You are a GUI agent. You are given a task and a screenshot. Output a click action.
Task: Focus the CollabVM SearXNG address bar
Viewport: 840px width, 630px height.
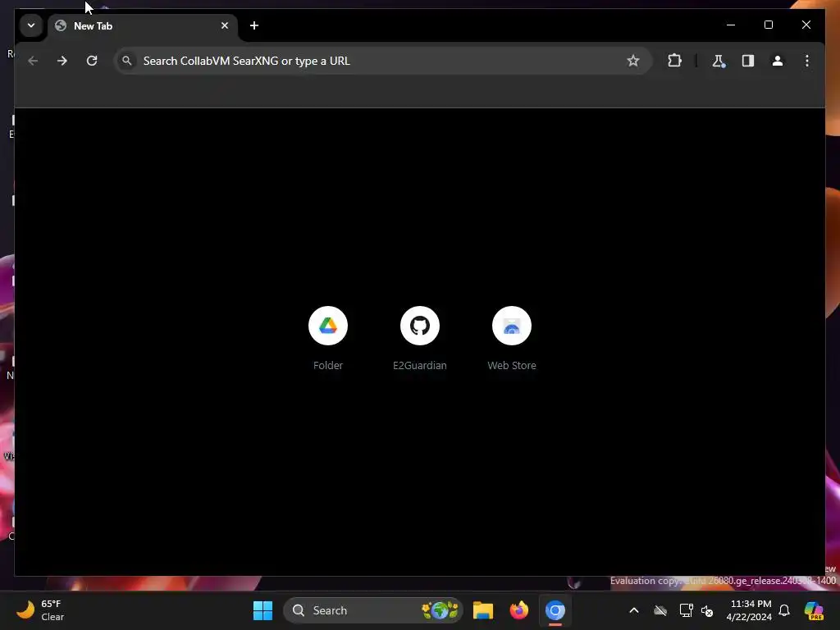(x=383, y=61)
